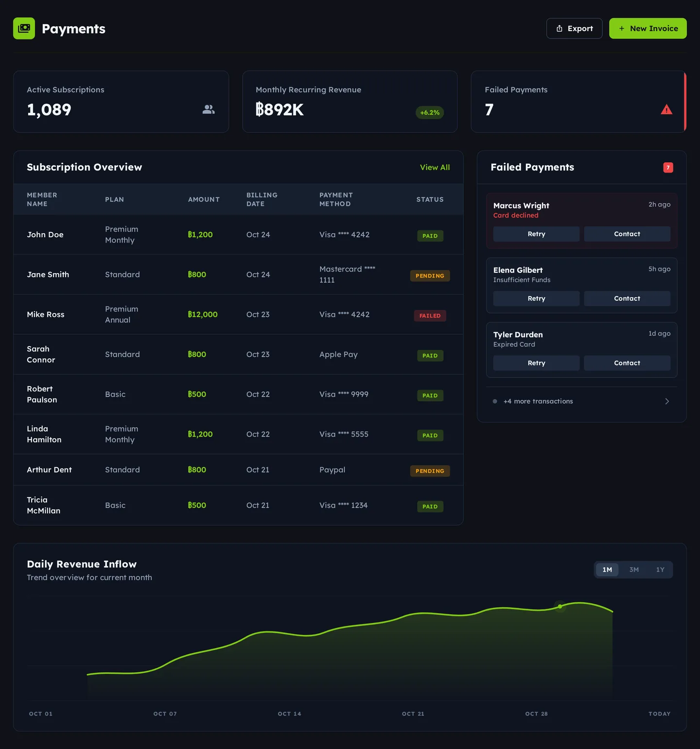Image resolution: width=700 pixels, height=749 pixels.
Task: Switch revenue chart to 1M view
Action: [607, 569]
